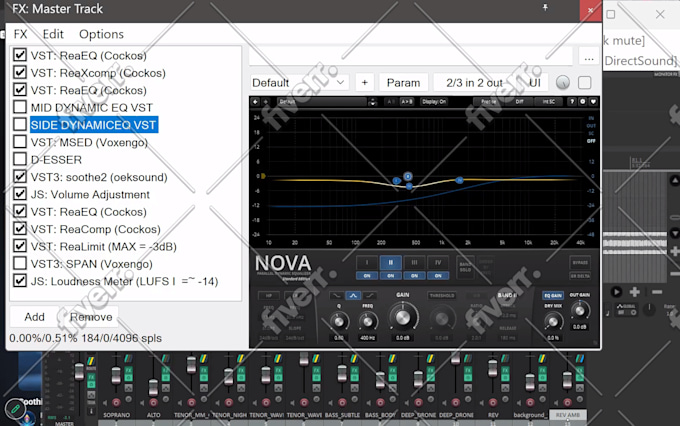The width and height of the screenshot is (680, 426).
Task: Enable VST3: SPAN (Voxengo) checkbox
Action: [20, 263]
